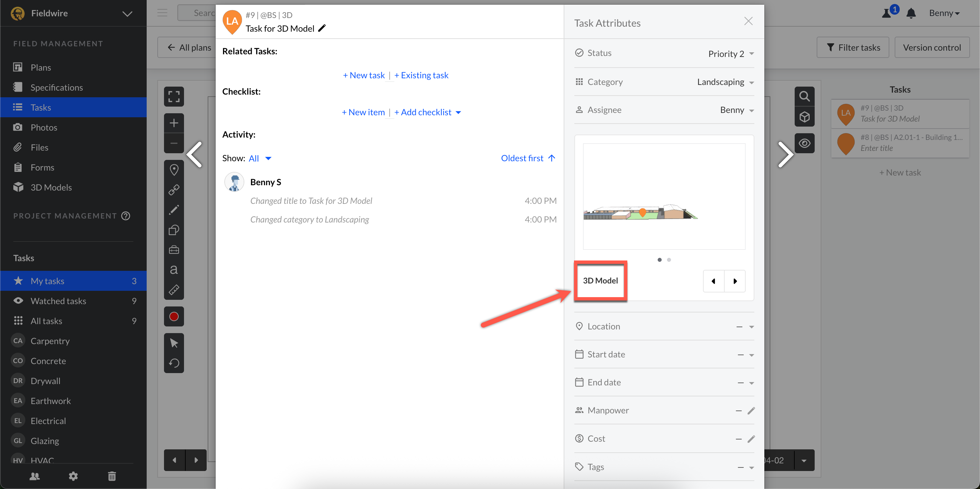Choose the text annotation 'a' tool
Viewport: 980px width, 489px height.
[x=174, y=269]
